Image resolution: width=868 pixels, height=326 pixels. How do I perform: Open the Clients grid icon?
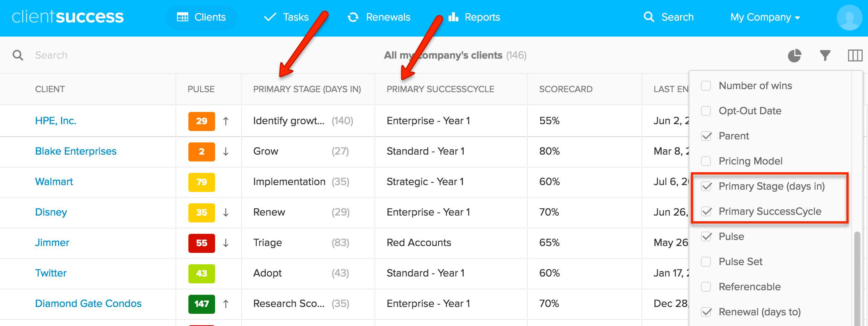(x=183, y=17)
